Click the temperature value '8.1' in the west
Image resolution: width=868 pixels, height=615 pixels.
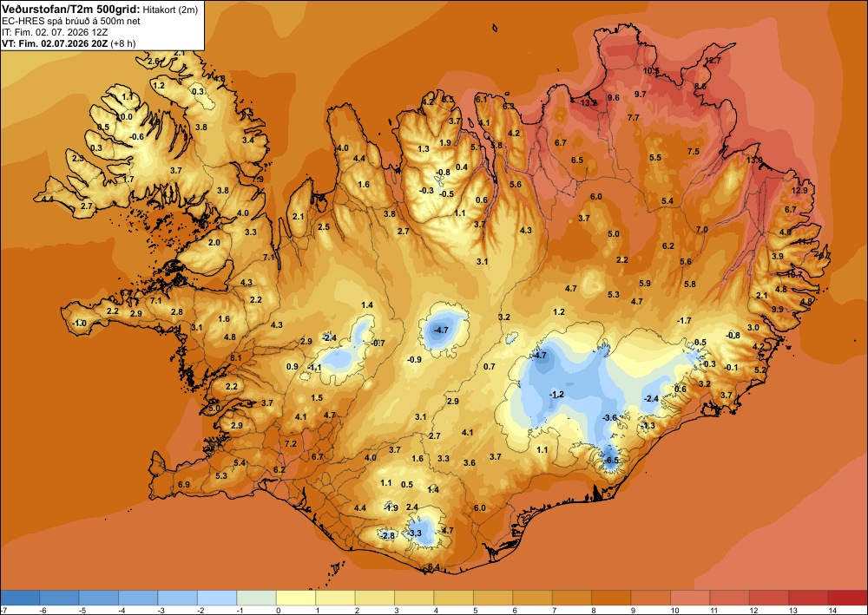click(236, 358)
